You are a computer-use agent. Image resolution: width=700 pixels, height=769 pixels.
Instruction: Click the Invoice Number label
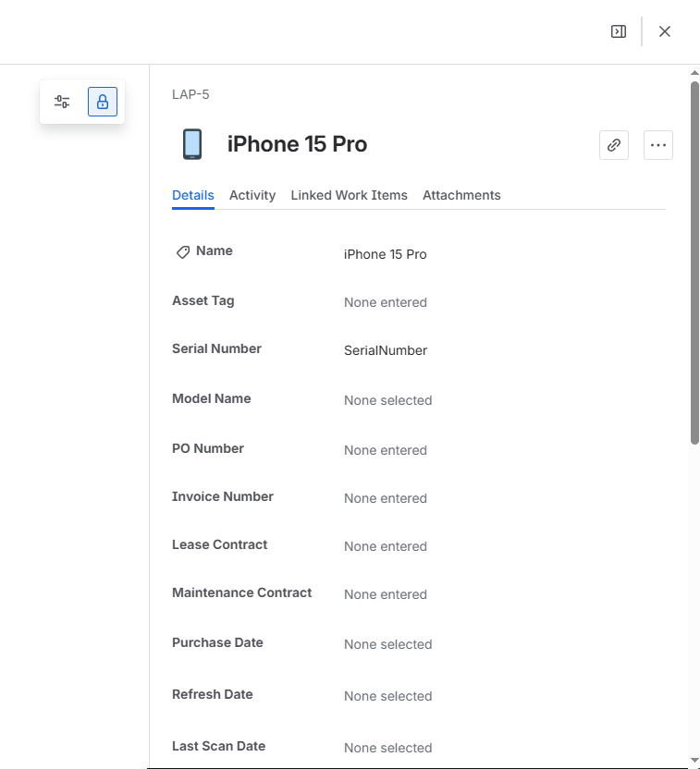223,497
